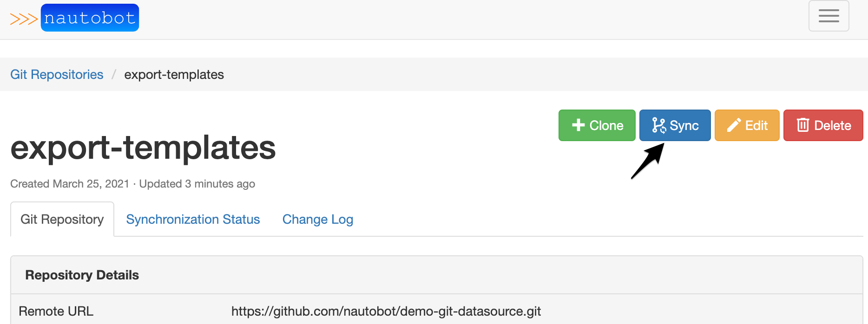Image resolution: width=868 pixels, height=324 pixels.
Task: Open the Change Log tab
Action: [318, 219]
